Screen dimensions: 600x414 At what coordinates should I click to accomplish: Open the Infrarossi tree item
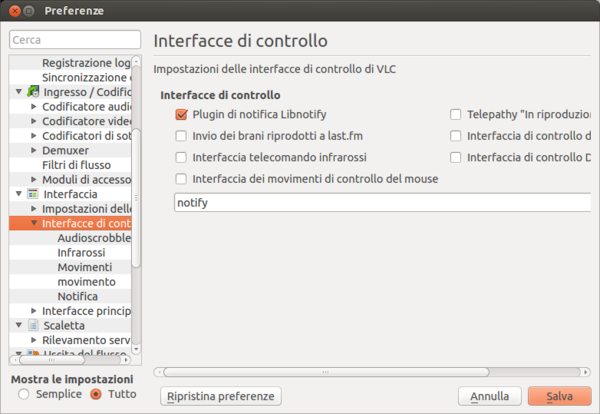pyautogui.click(x=80, y=253)
